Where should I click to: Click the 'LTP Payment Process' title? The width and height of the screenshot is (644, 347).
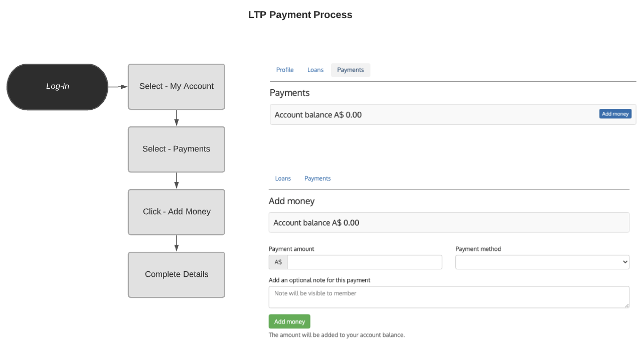300,15
